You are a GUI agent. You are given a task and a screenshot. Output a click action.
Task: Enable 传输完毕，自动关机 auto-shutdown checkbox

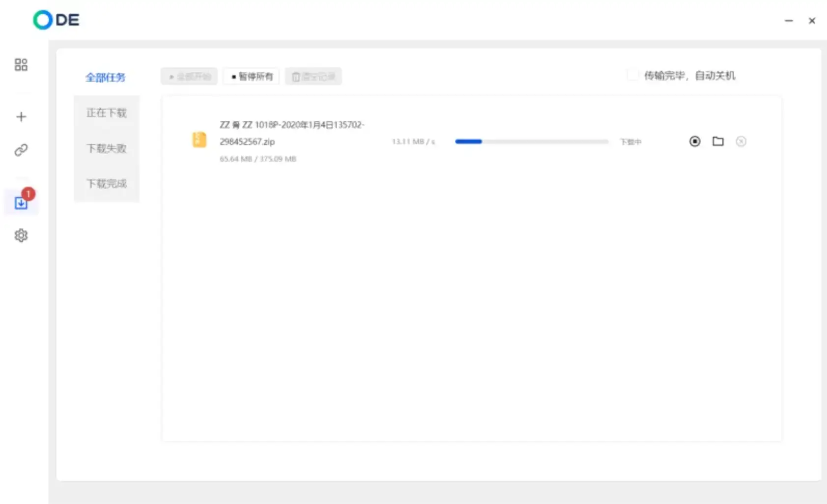tap(633, 75)
